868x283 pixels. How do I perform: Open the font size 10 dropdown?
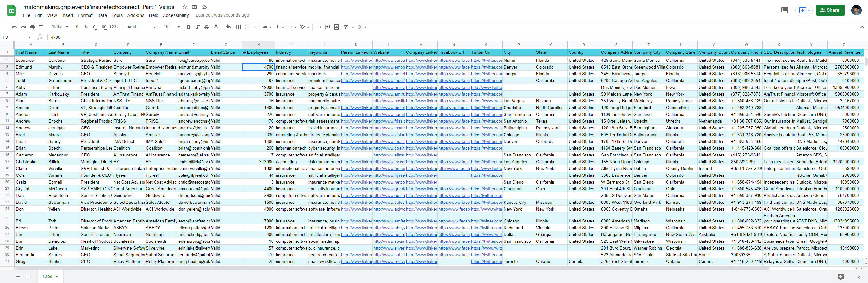(172, 27)
